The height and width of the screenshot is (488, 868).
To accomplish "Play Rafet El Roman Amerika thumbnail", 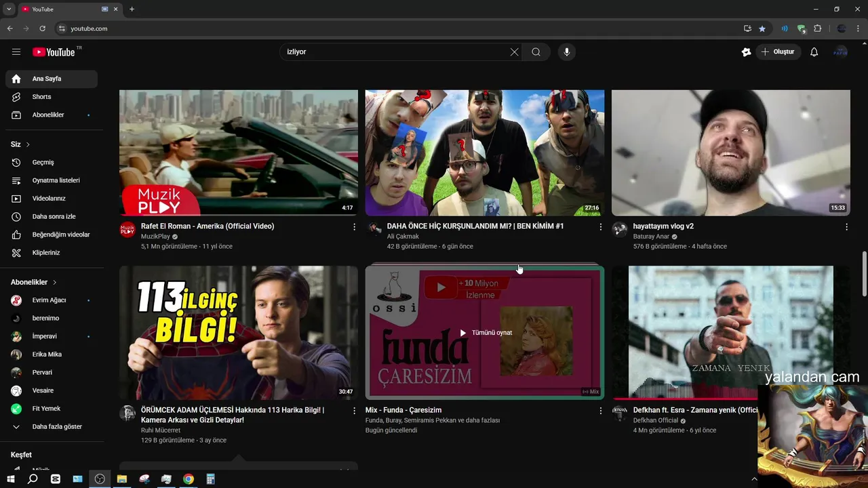I will 239,152.
